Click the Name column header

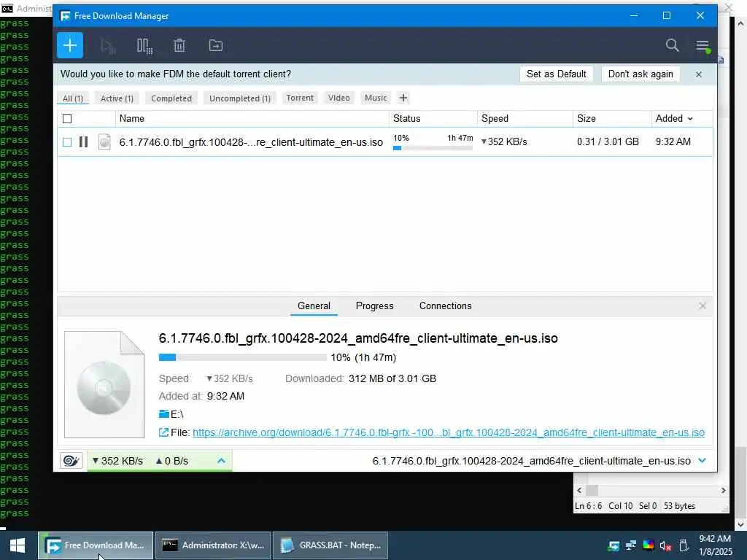[x=252, y=119]
